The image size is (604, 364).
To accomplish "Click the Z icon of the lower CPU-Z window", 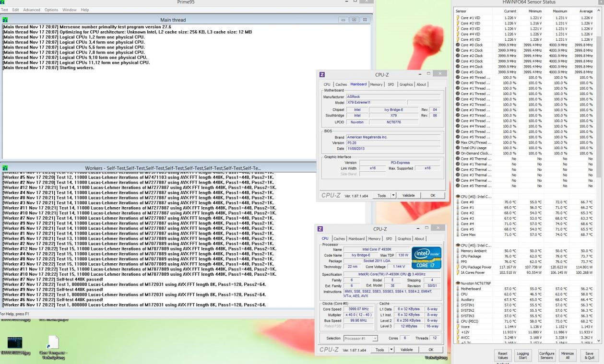I will 320,230.
